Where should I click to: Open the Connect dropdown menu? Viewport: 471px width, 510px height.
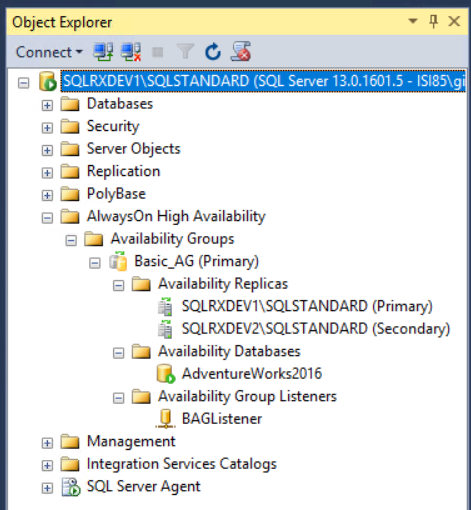pyautogui.click(x=49, y=52)
